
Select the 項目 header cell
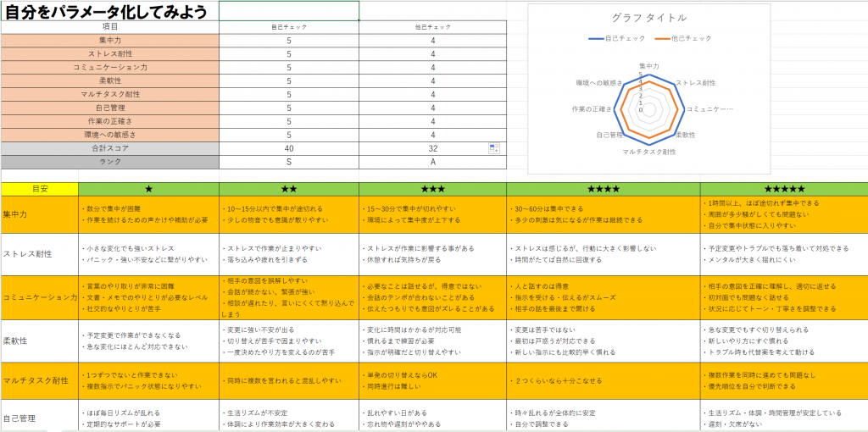[x=109, y=27]
